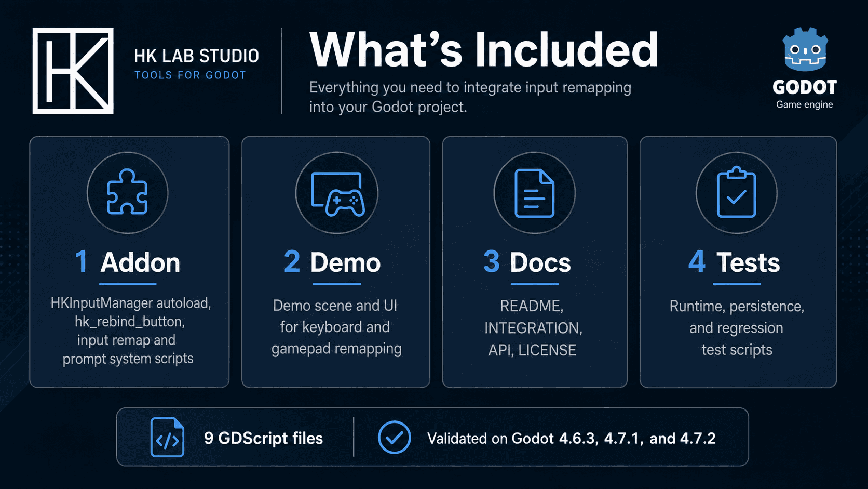Click the "INTEGRATION," text in Docs card
868x489 pixels.
pos(533,328)
